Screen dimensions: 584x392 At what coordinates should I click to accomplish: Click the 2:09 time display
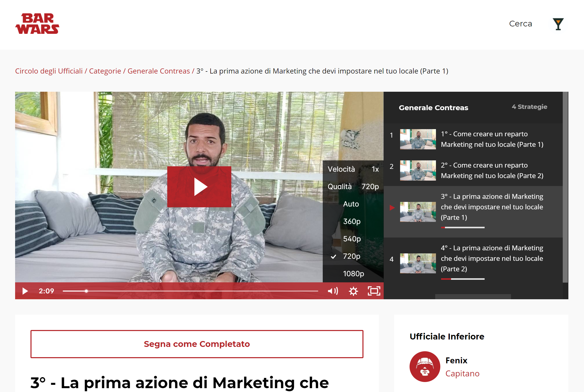point(46,291)
